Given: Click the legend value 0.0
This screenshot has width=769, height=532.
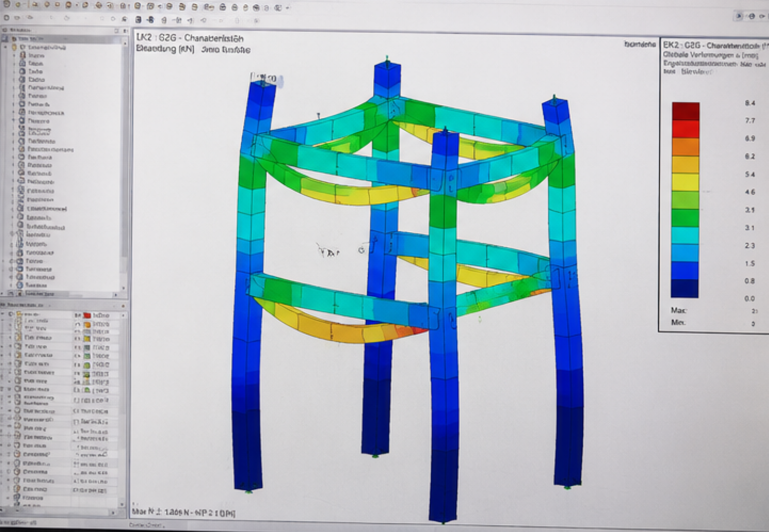Looking at the screenshot, I should pyautogui.click(x=750, y=298).
